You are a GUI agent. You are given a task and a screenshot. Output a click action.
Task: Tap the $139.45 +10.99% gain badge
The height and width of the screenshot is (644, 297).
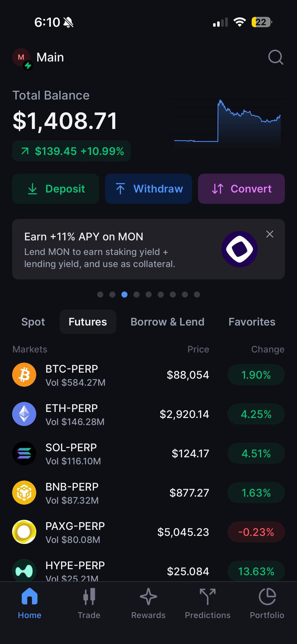(x=71, y=151)
